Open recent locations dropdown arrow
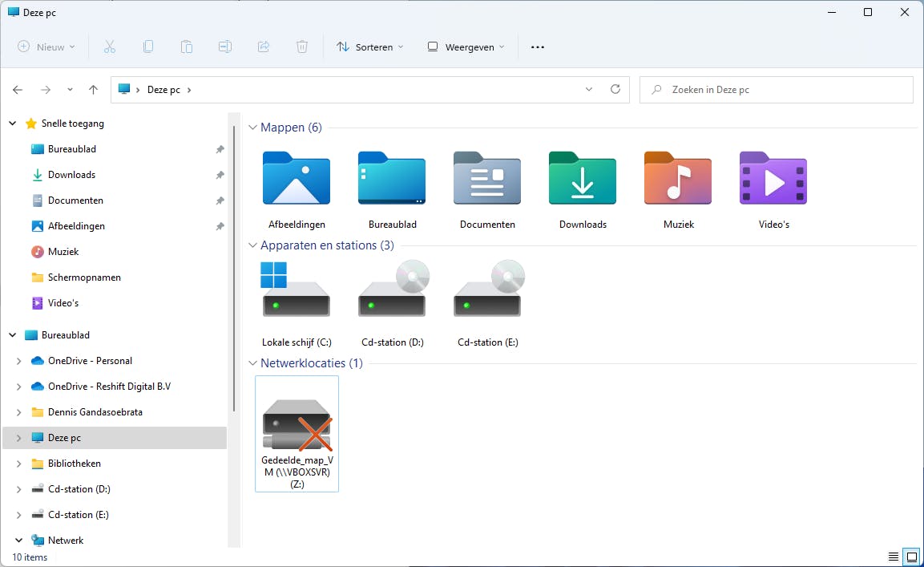 tap(70, 90)
